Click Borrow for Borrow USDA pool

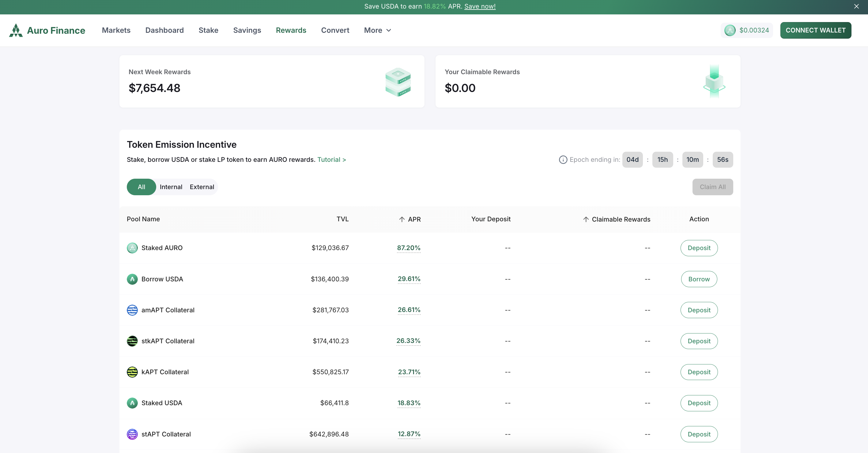coord(699,279)
